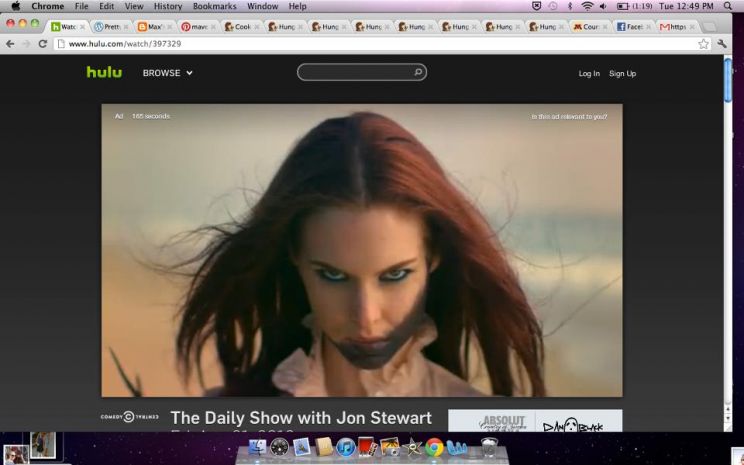The width and height of the screenshot is (744, 465).
Task: Bookmark this page with the star icon
Action: [703, 44]
